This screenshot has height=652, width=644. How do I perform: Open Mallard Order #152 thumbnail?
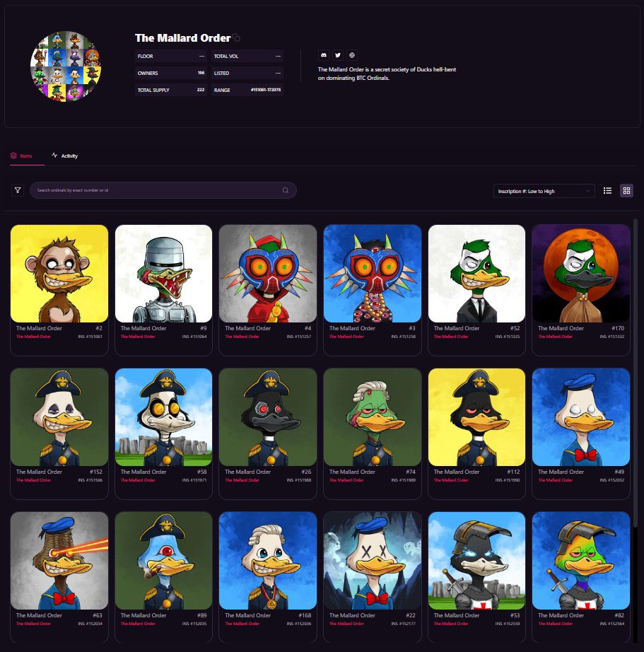click(59, 417)
